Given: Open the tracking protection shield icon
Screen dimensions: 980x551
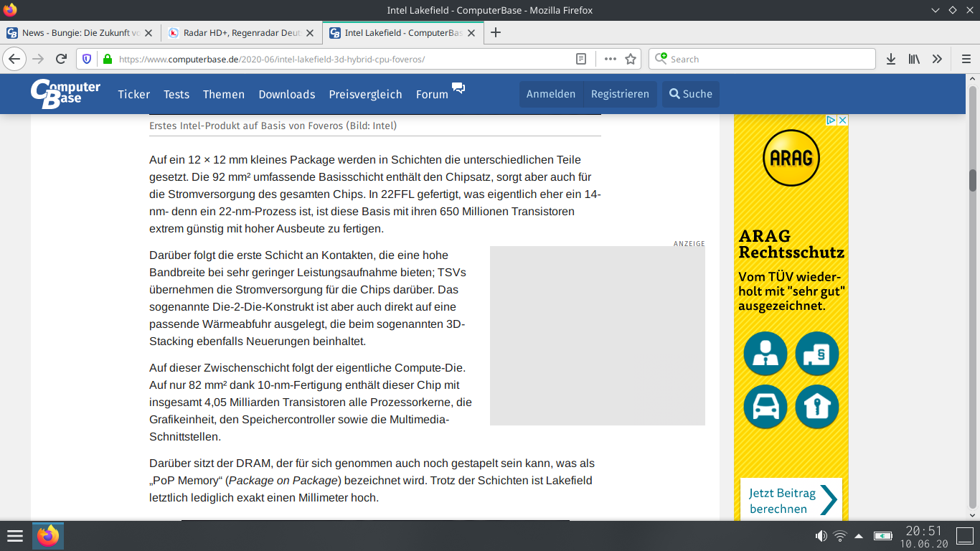Looking at the screenshot, I should (87, 59).
